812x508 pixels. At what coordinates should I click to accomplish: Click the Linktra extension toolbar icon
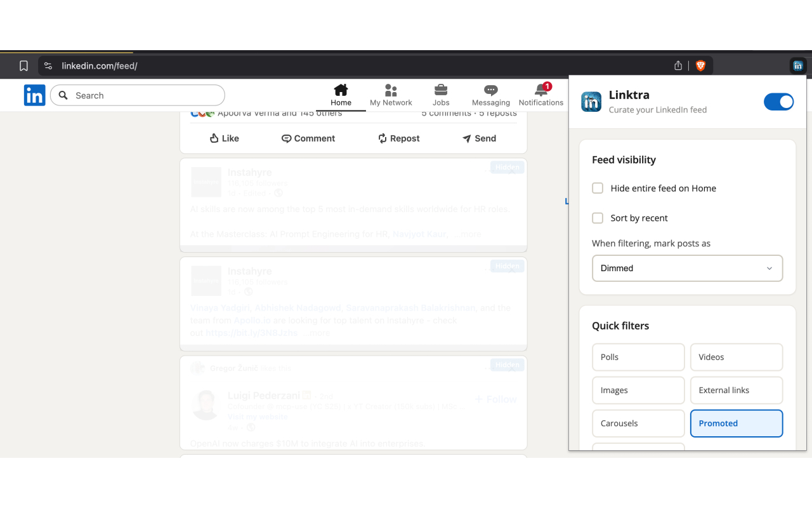coord(798,65)
